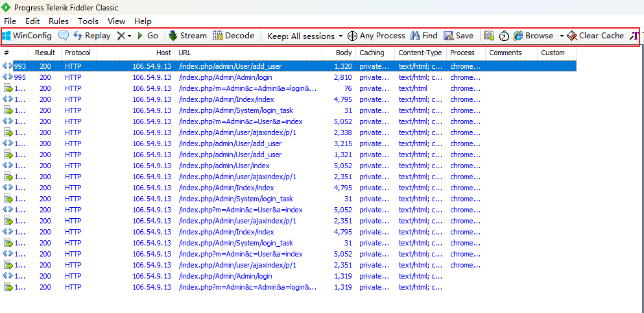The height and width of the screenshot is (313, 644).
Task: Open the File menu
Action: (x=10, y=21)
